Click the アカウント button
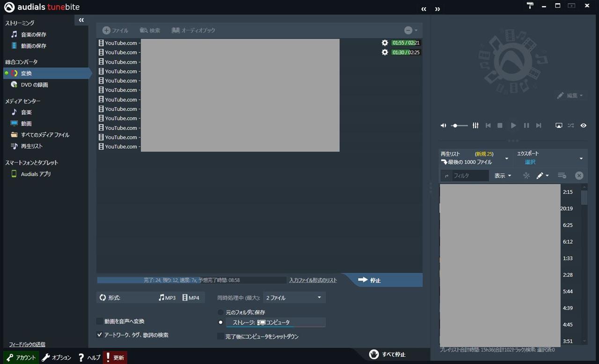Screen dimensions: 599x364 point(21,357)
